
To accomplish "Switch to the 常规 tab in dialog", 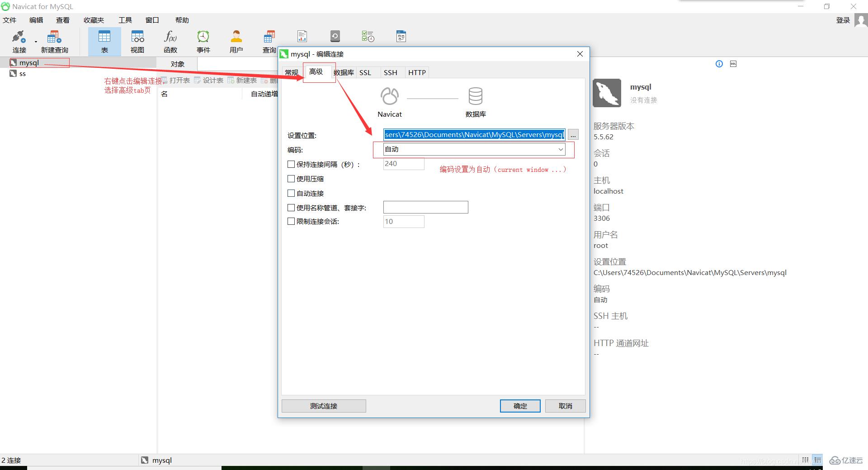I will click(292, 73).
